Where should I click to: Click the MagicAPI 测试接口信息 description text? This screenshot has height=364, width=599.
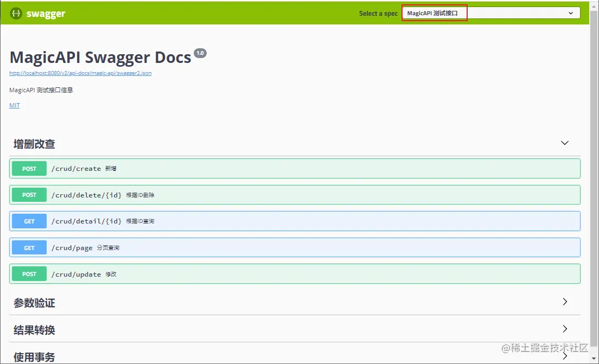click(x=41, y=90)
